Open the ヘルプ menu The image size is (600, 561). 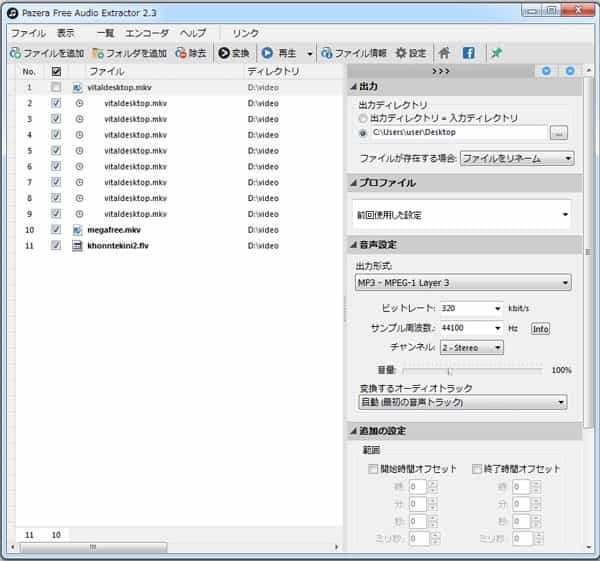[193, 33]
